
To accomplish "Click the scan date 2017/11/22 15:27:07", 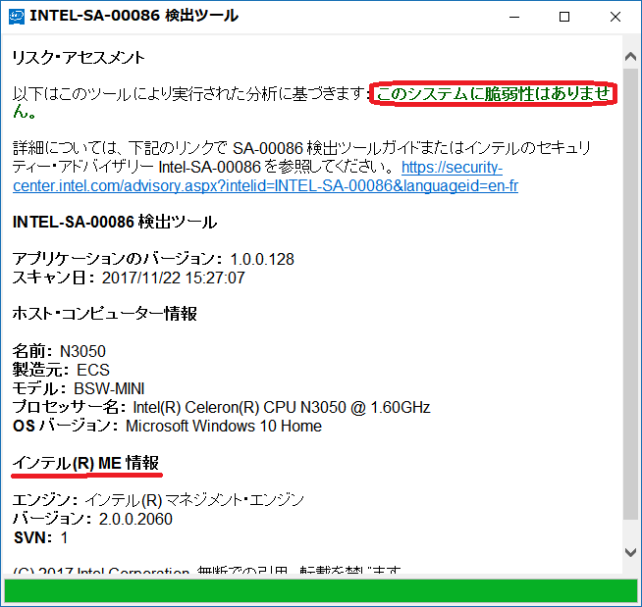I will coord(173,278).
